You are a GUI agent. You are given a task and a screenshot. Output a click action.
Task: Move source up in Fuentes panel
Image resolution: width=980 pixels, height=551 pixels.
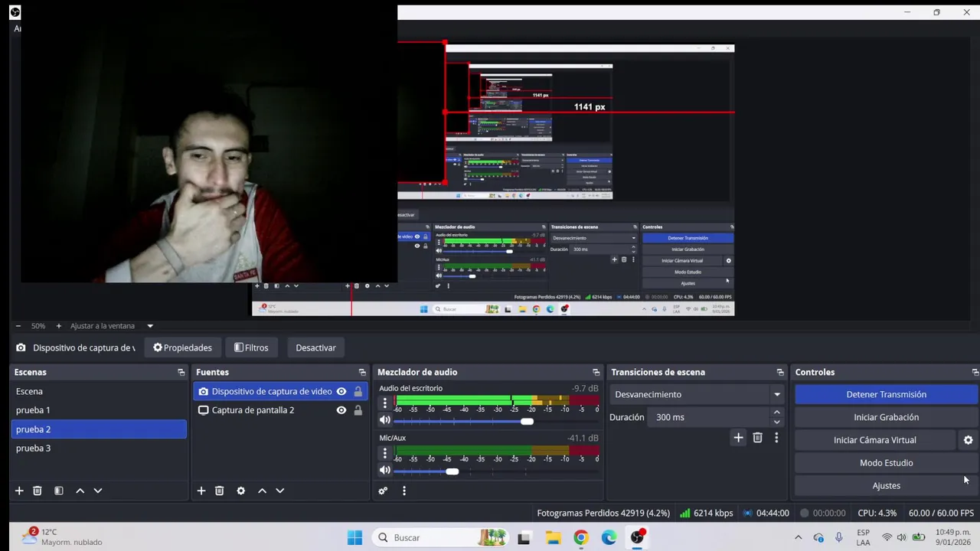click(262, 491)
